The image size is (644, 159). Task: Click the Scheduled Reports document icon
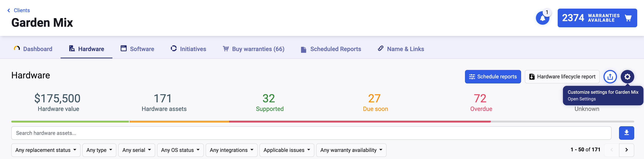tap(303, 50)
